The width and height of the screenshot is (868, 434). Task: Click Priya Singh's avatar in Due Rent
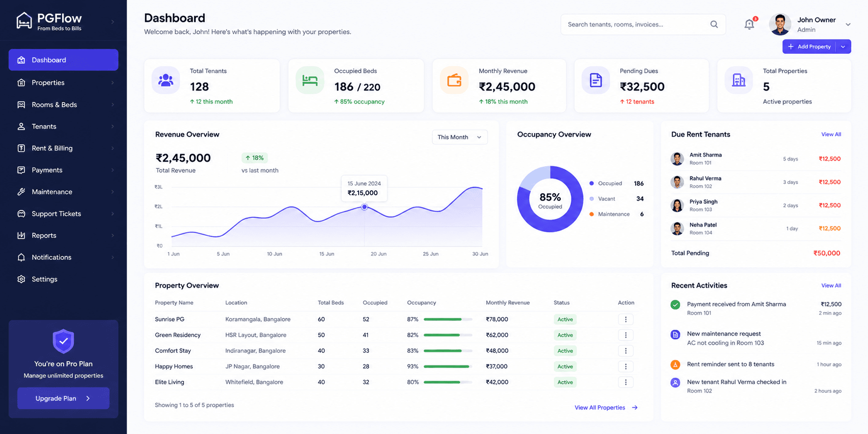[x=677, y=206]
